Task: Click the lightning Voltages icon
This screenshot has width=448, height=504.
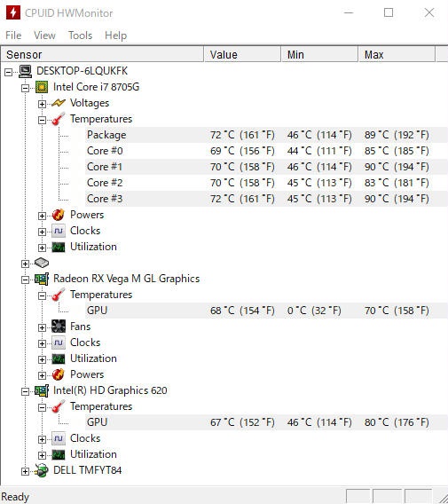Action: 59,103
